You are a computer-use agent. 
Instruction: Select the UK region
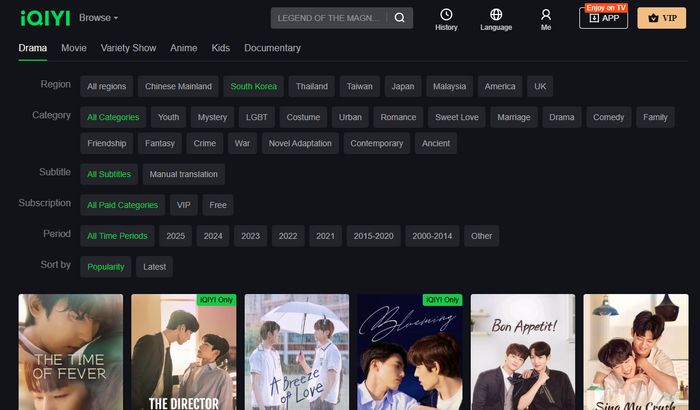tap(540, 87)
